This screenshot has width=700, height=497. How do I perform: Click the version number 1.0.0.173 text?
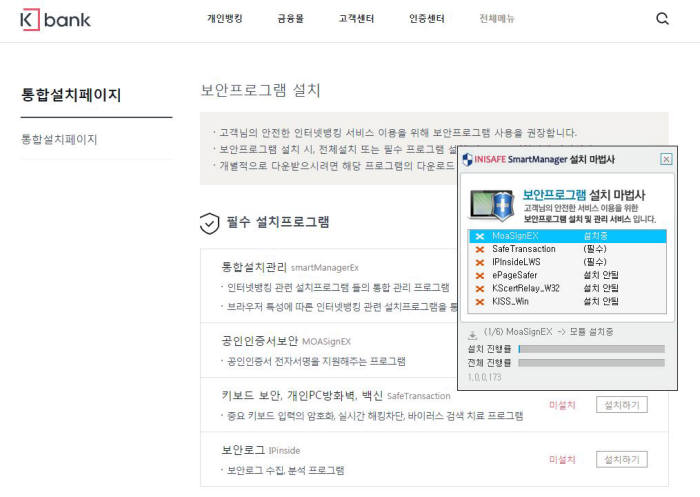tap(484, 377)
